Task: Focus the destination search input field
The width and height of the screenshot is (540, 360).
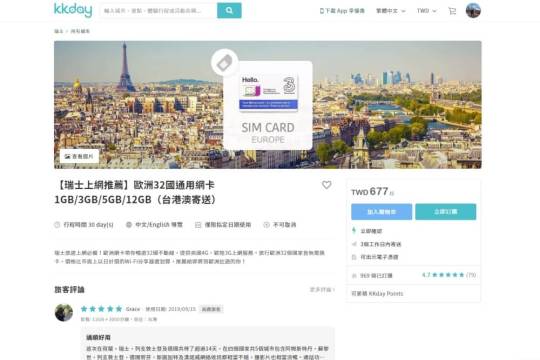Action: click(x=159, y=11)
